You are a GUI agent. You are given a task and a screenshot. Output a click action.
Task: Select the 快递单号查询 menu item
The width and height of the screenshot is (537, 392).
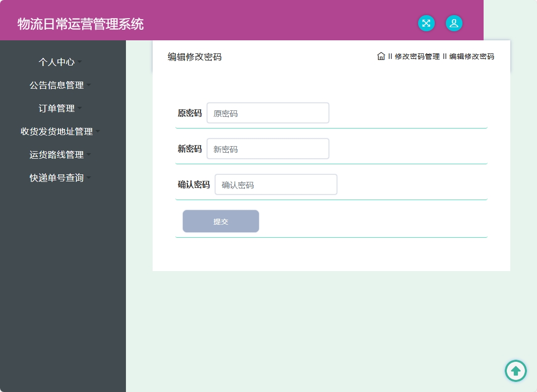(55, 177)
